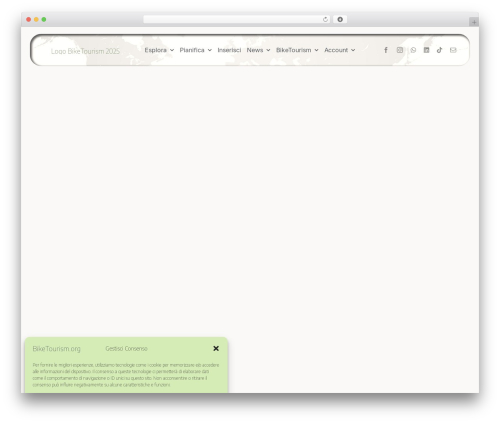Expand the Account dropdown chevron
The height and width of the screenshot is (423, 500).
coord(353,50)
